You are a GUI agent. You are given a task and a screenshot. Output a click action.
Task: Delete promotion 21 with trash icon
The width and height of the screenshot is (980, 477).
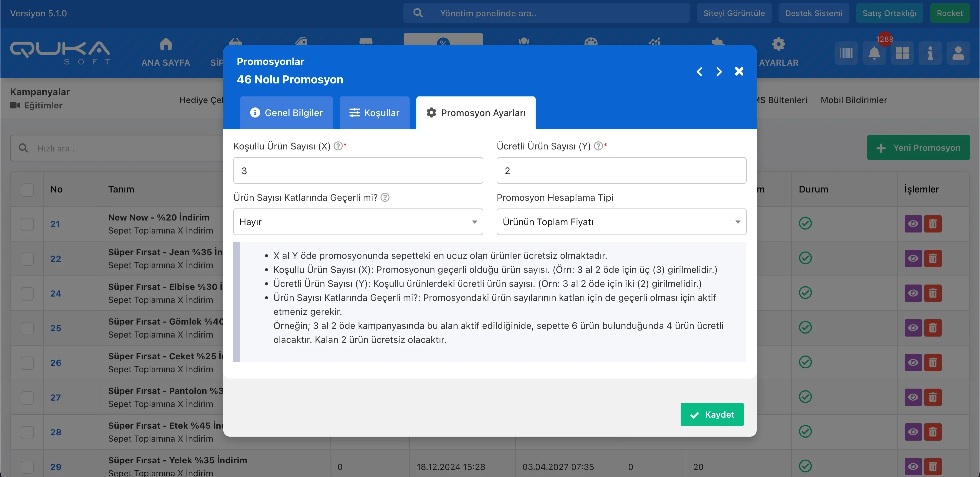click(x=933, y=224)
